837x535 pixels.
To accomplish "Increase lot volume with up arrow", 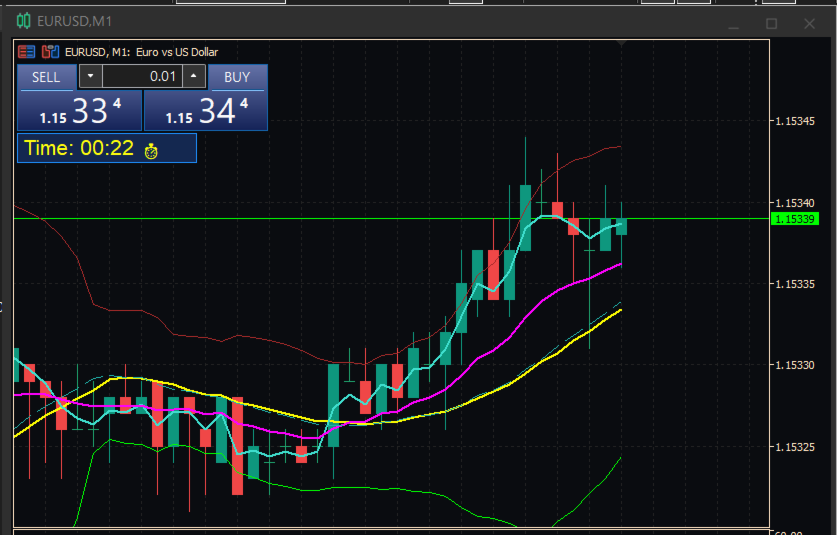I will click(194, 76).
